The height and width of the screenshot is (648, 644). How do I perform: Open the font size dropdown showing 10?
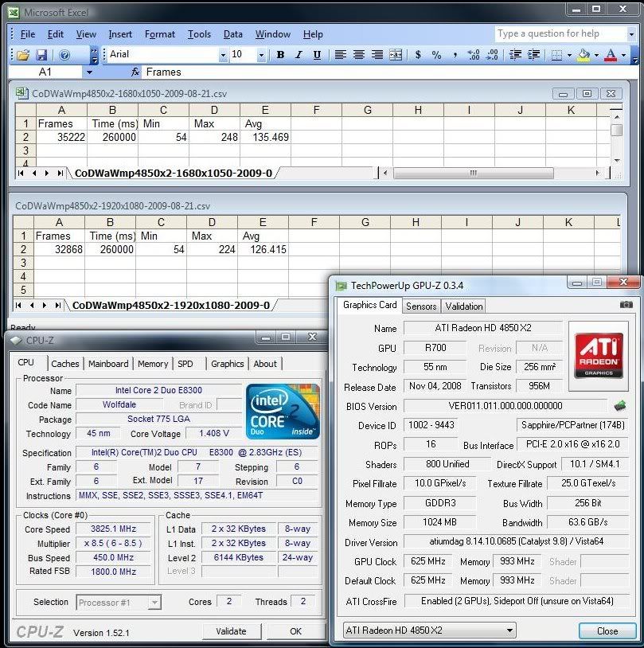261,55
